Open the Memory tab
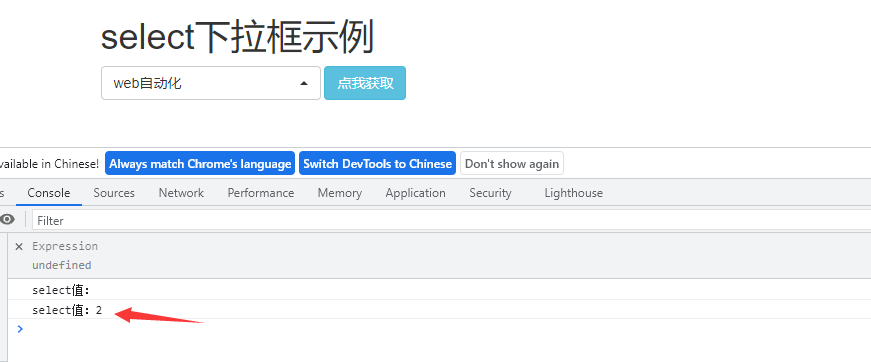This screenshot has height=362, width=871. tap(339, 193)
